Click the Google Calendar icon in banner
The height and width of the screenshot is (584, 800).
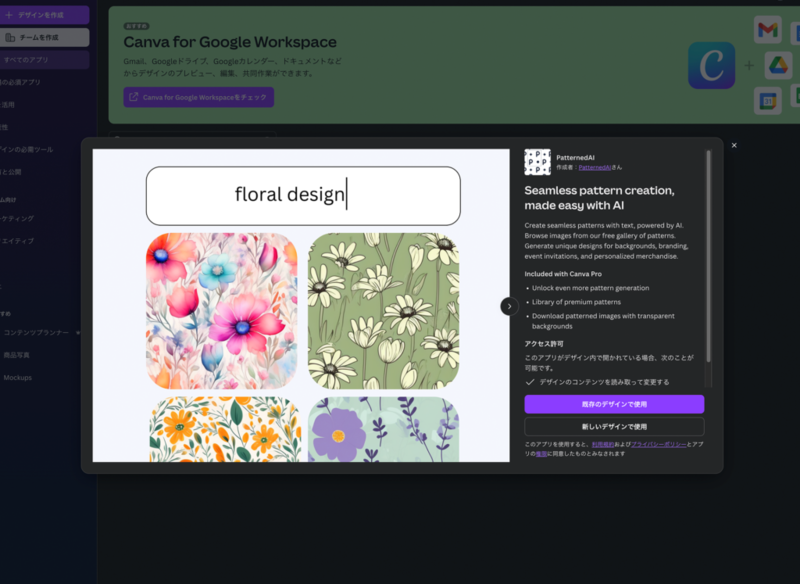tap(767, 101)
